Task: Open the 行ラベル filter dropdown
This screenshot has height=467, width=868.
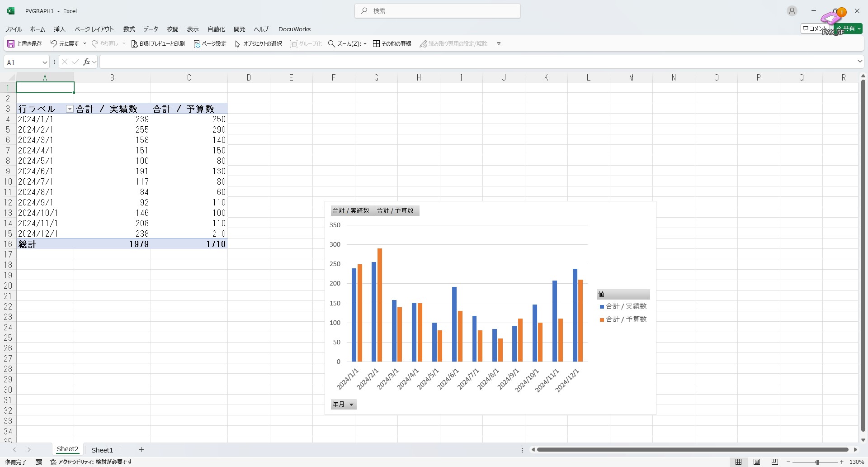Action: pyautogui.click(x=70, y=109)
